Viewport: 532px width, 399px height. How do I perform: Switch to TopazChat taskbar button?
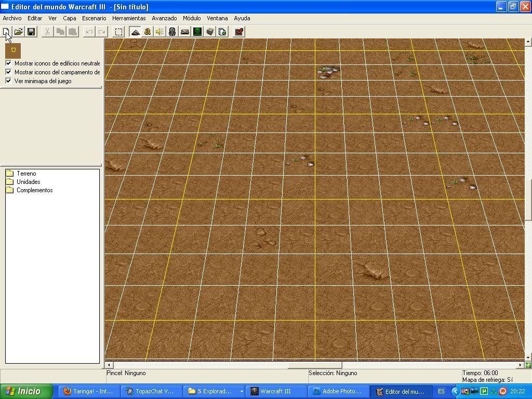151,391
